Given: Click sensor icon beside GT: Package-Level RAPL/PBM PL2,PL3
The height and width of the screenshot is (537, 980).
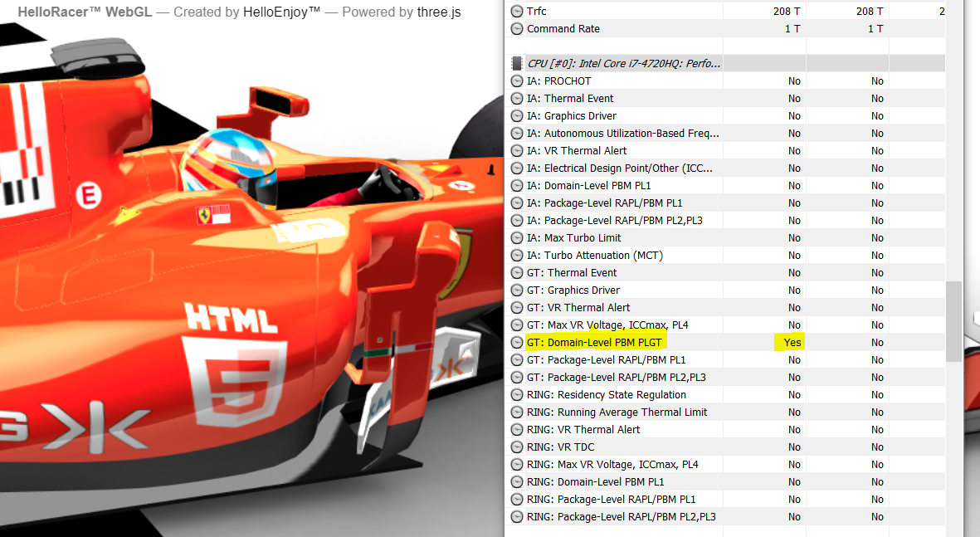Looking at the screenshot, I should click(517, 378).
